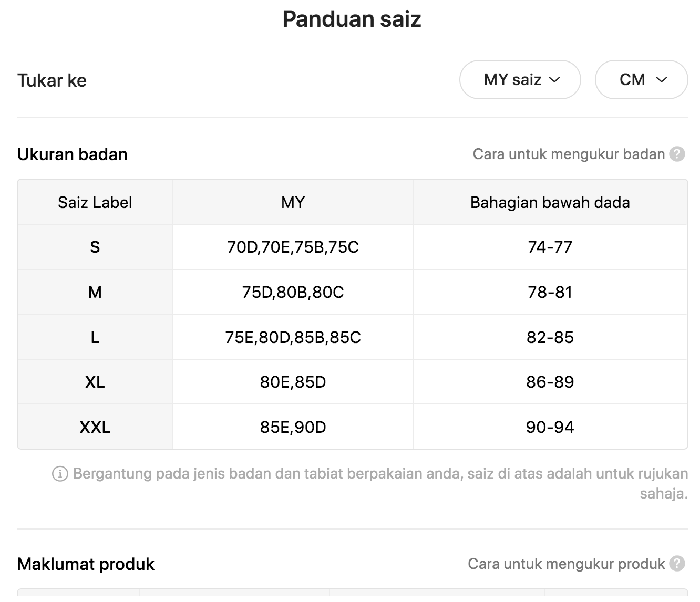Click the help icon beside mengukur badan

[677, 154]
